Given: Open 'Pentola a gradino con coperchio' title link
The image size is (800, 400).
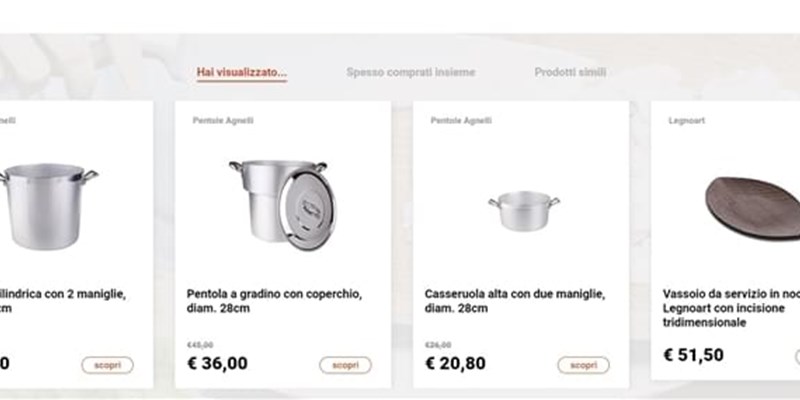Looking at the screenshot, I should tap(274, 301).
